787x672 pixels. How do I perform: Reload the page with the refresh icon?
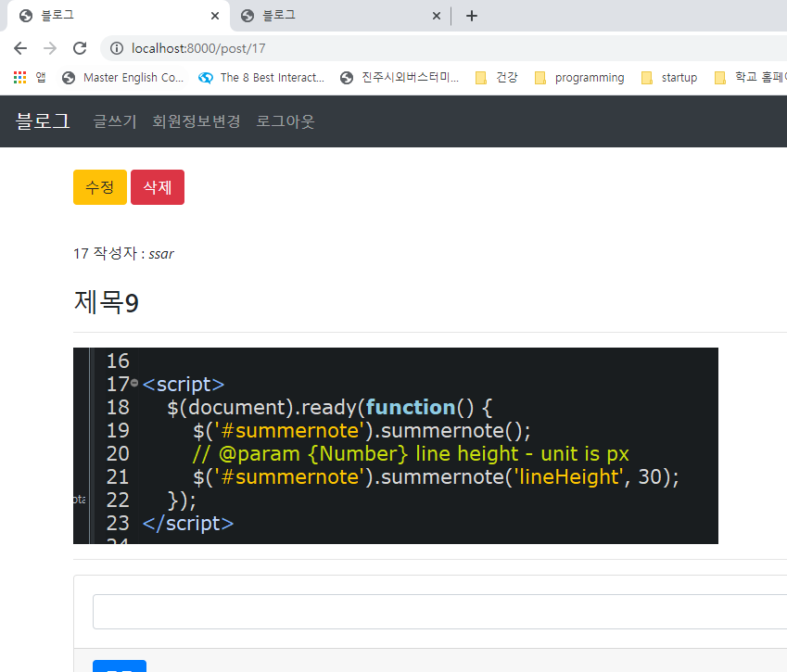tap(80, 48)
